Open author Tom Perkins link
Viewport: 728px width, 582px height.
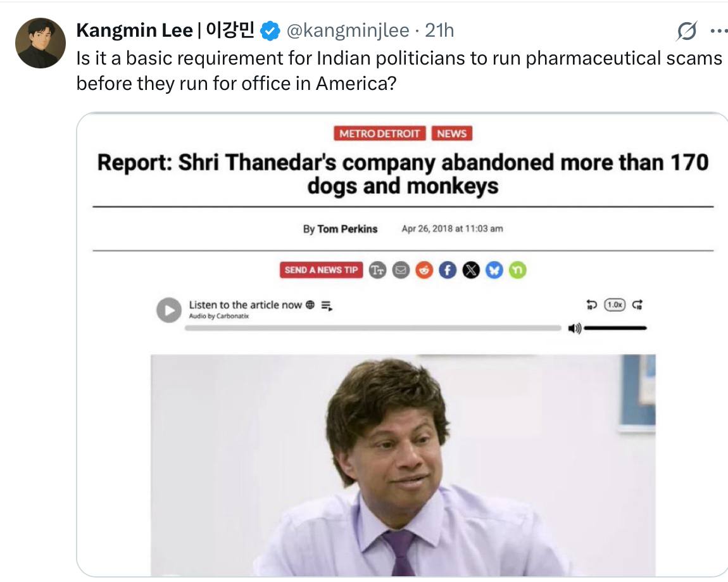[x=348, y=229]
